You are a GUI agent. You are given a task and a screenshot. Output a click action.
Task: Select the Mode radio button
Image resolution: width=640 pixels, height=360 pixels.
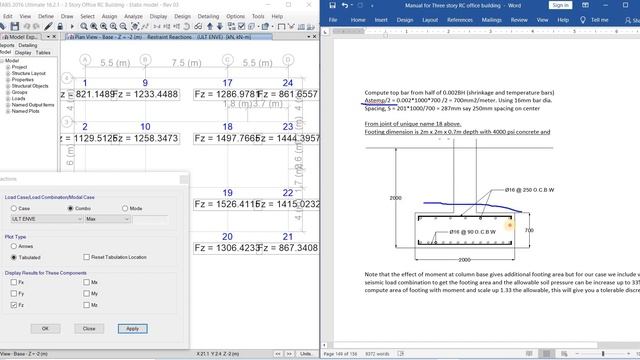point(125,208)
